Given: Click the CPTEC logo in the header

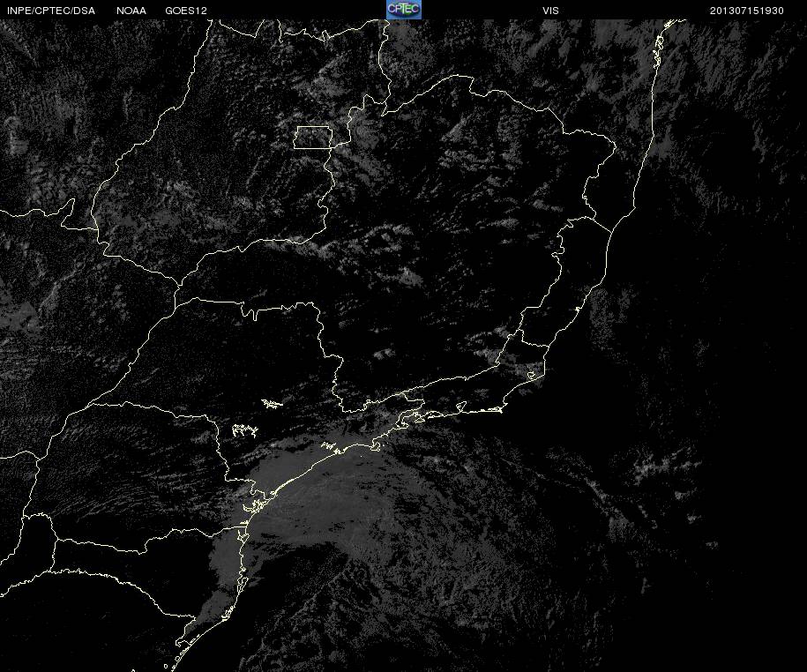Looking at the screenshot, I should pos(404,10).
